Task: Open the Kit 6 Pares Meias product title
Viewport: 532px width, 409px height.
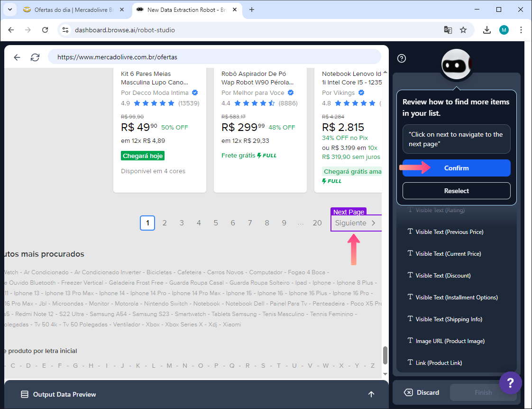Action: coord(155,78)
